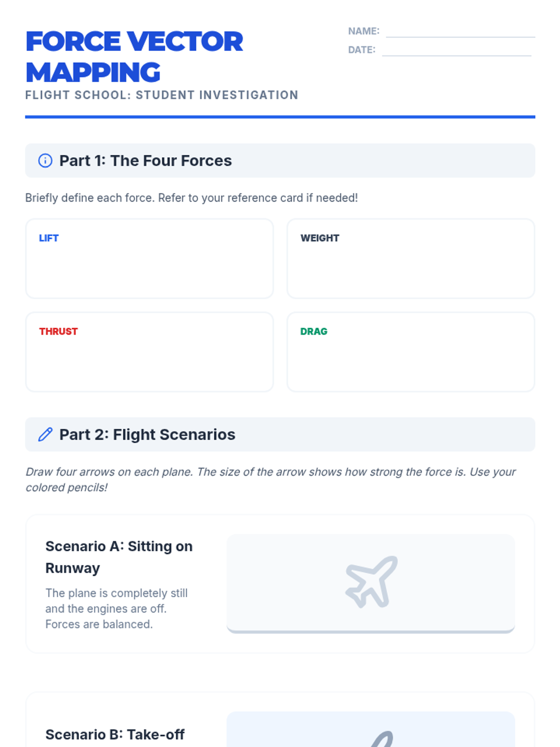Click the blank line next to NAME
Screen dimensions: 560x747
pos(460,32)
